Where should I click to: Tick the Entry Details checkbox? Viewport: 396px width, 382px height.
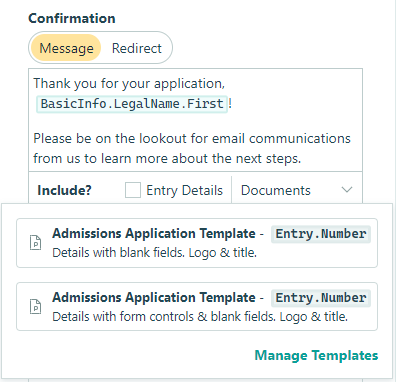pos(133,190)
